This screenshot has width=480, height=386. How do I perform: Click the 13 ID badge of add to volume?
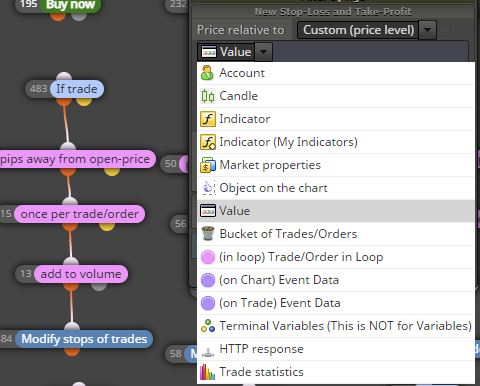pos(25,274)
